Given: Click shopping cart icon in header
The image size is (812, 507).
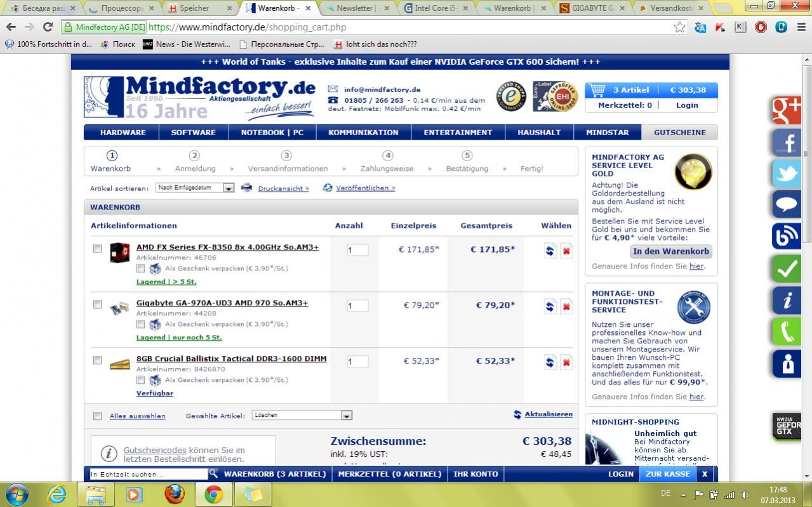Looking at the screenshot, I should pyautogui.click(x=597, y=89).
